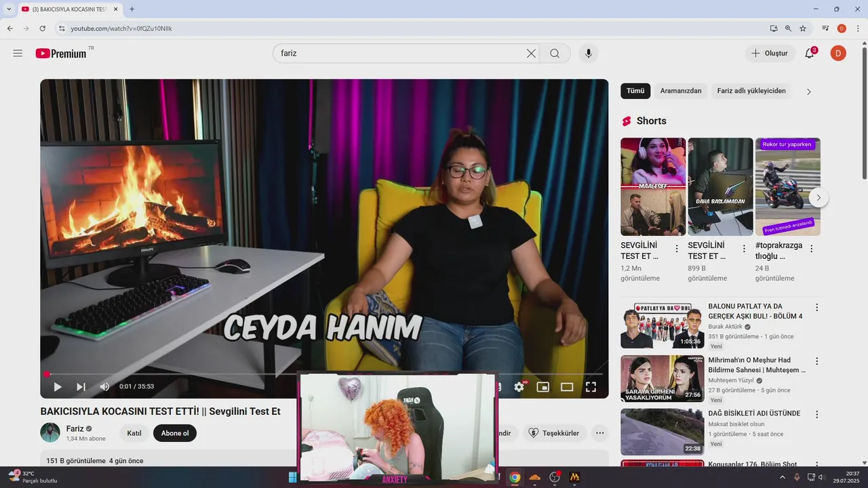Switch player to miniplayer mode
Screen dimensions: 868x488
(x=542, y=387)
